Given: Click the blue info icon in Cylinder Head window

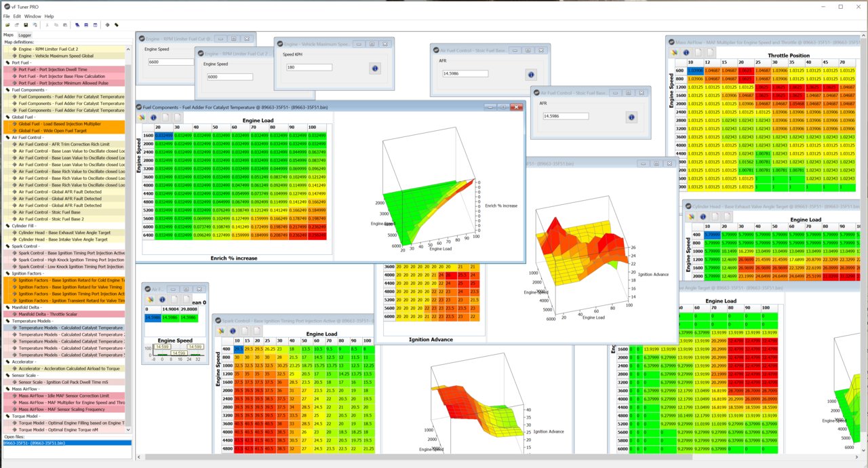Looking at the screenshot, I should pyautogui.click(x=703, y=216).
